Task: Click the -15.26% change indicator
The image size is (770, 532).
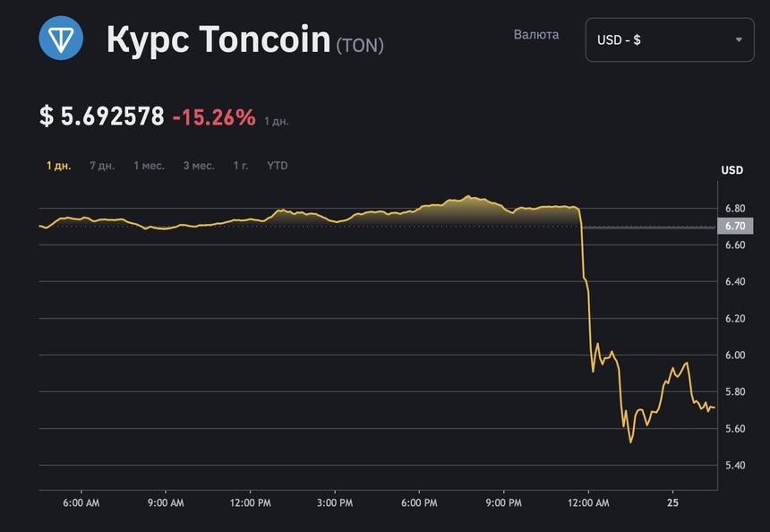Action: (x=214, y=117)
